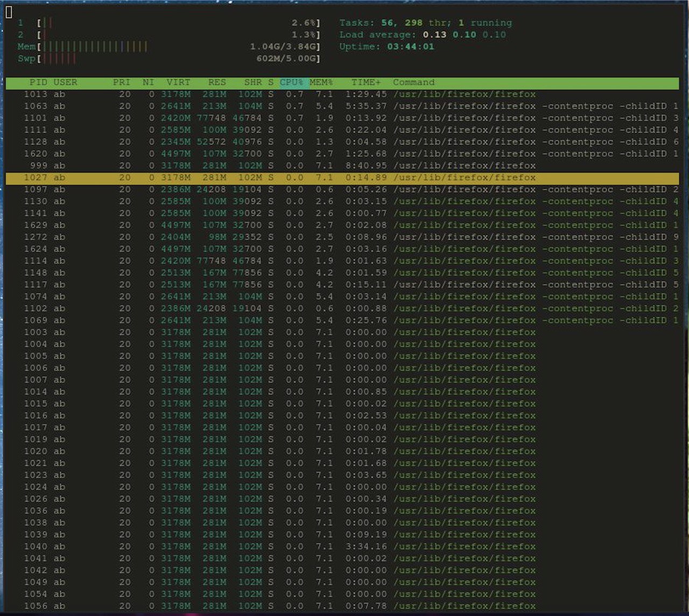This screenshot has height=616, width=689.
Task: Select the process row with PID 1128
Action: pos(342,141)
